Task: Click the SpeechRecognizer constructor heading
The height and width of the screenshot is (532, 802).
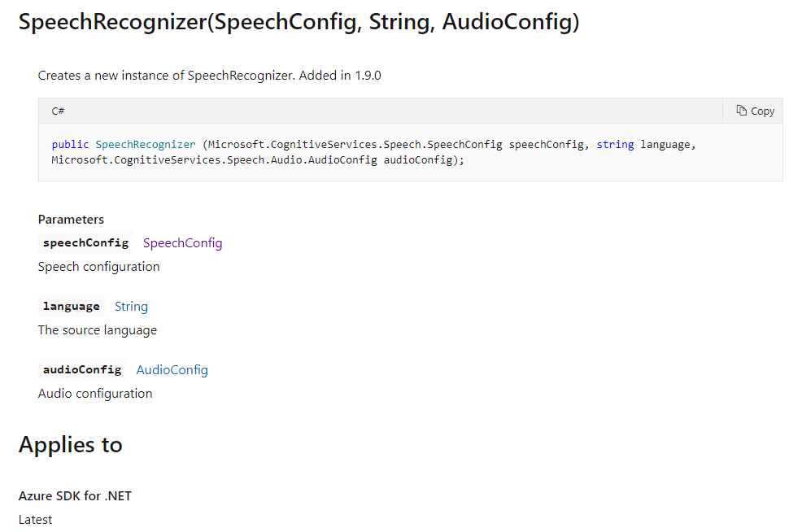Action: coord(299,22)
